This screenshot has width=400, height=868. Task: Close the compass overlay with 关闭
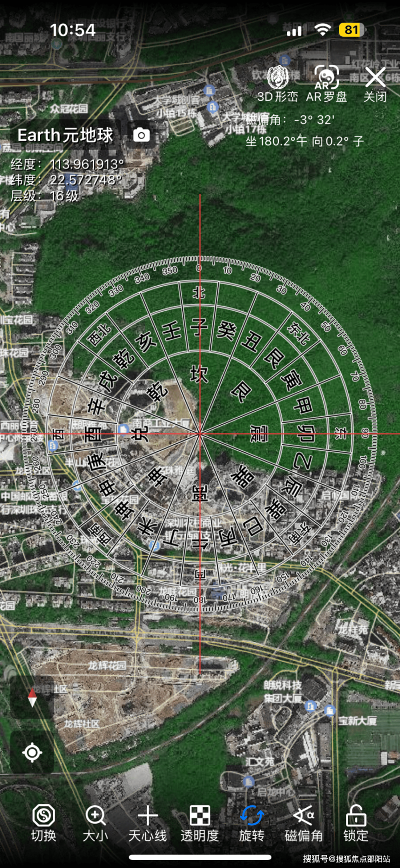[x=375, y=84]
